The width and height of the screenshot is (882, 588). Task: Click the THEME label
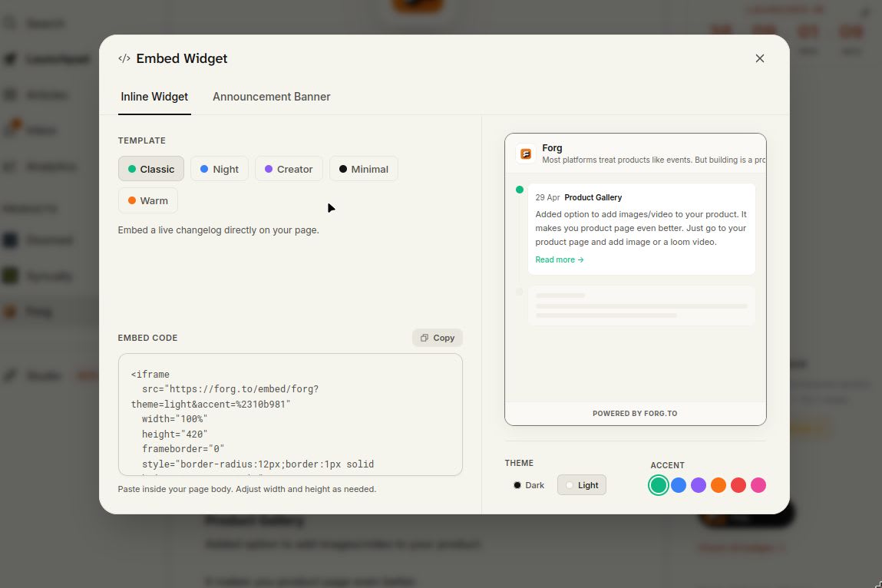519,463
